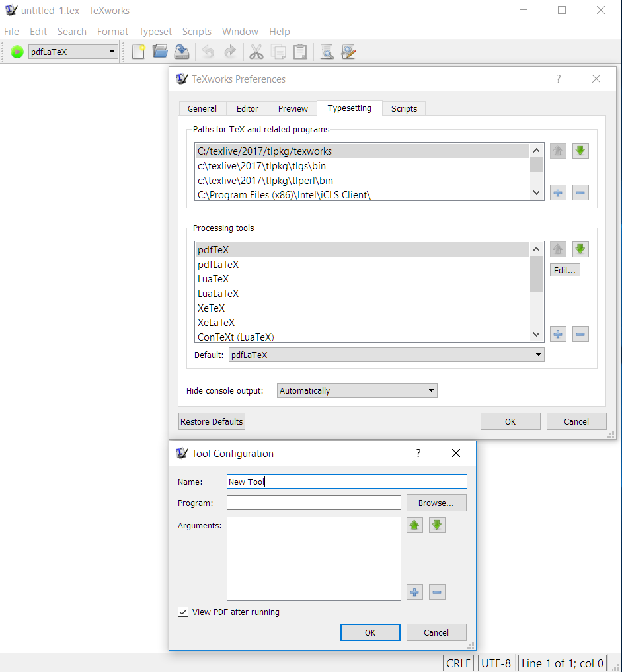
Task: Click the Program input field
Action: tap(313, 503)
